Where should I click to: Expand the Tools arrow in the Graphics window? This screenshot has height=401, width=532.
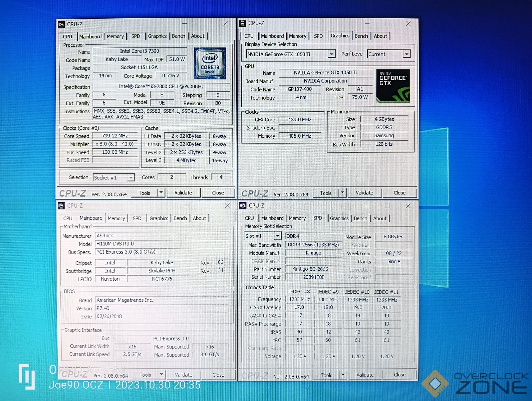342,193
